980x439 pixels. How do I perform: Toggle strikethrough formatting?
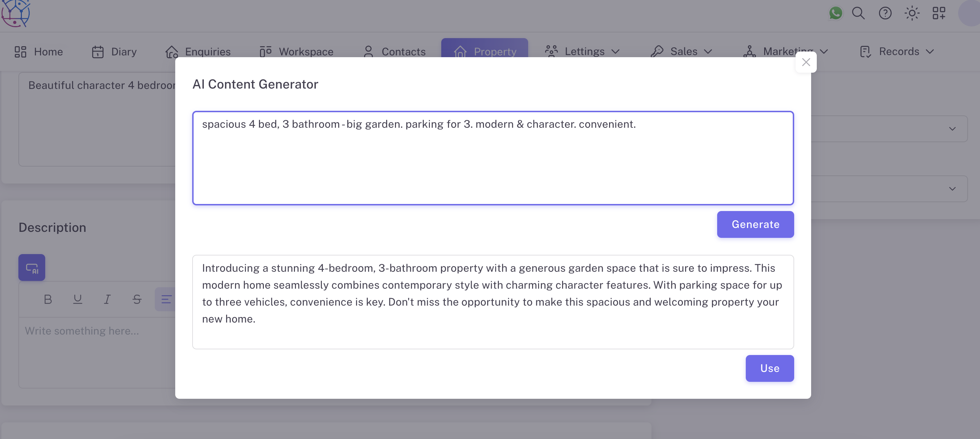point(137,299)
